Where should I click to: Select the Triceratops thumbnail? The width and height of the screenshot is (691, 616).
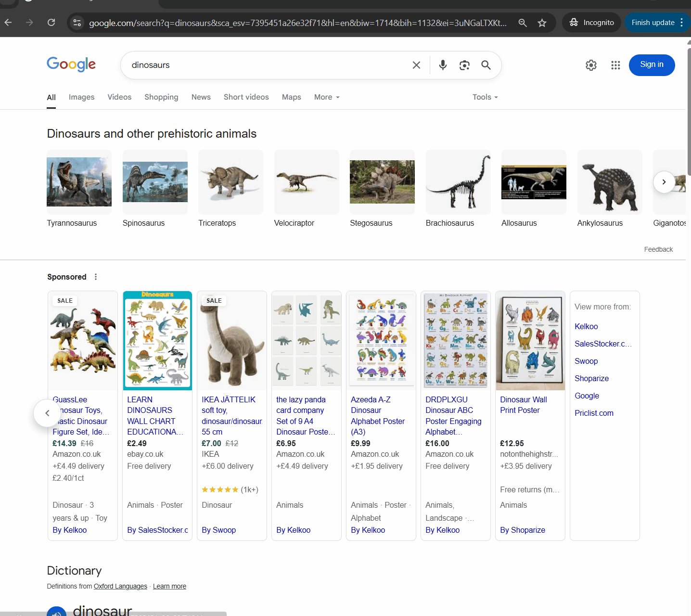pyautogui.click(x=230, y=182)
